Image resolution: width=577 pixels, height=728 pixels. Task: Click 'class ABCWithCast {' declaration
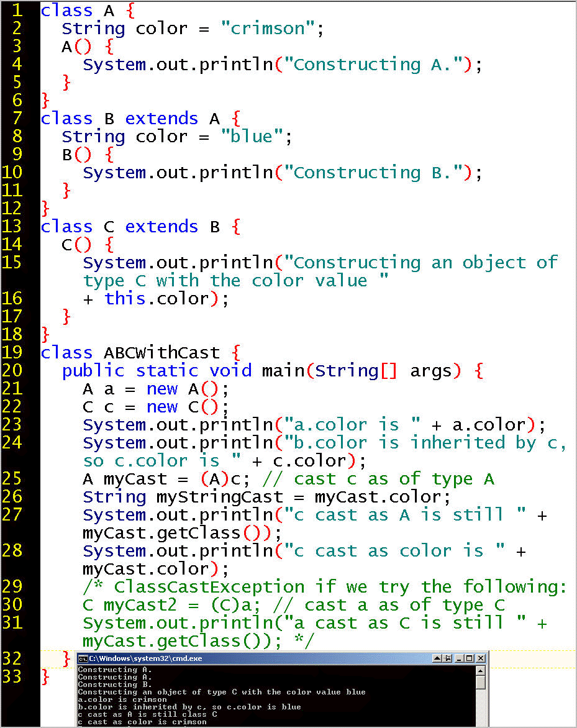coord(140,353)
